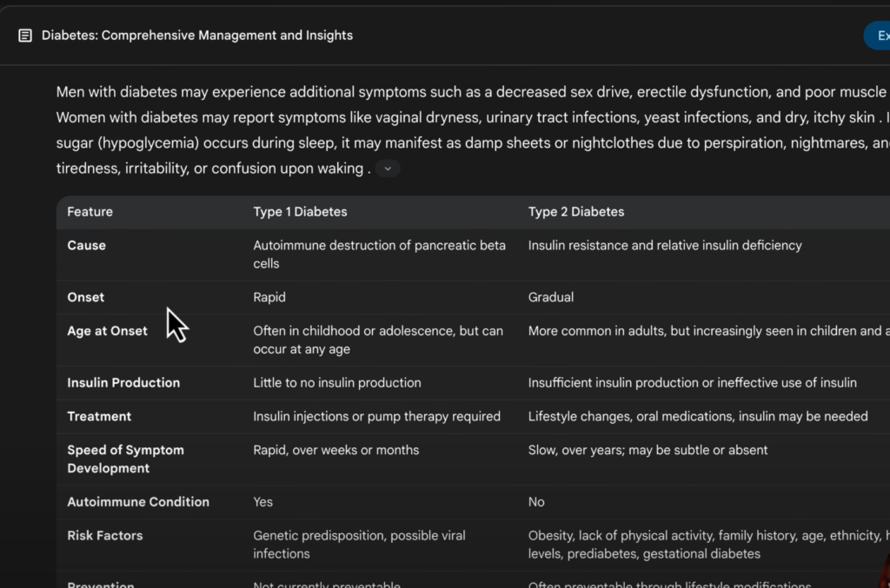Click the 'Gradual' onset cell
This screenshot has height=588, width=890.
(550, 297)
